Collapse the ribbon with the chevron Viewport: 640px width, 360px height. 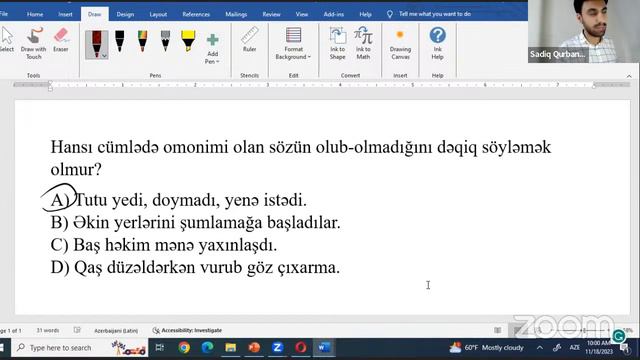coord(629,76)
